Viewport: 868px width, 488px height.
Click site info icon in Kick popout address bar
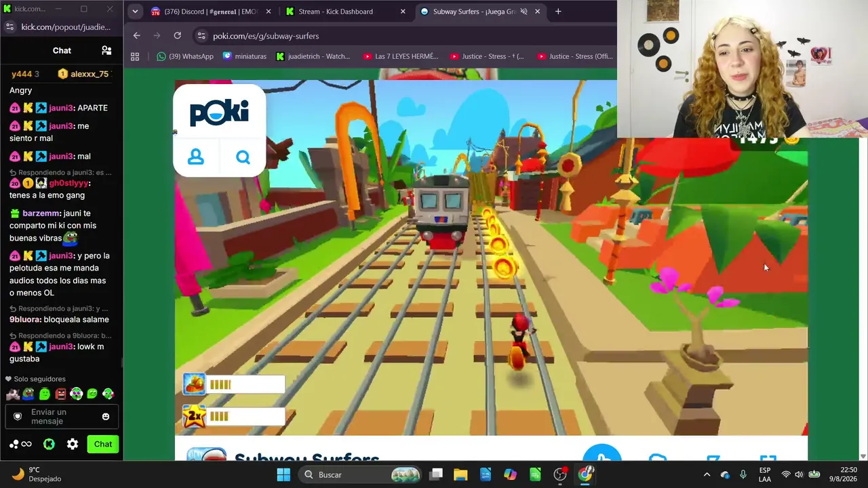click(9, 27)
